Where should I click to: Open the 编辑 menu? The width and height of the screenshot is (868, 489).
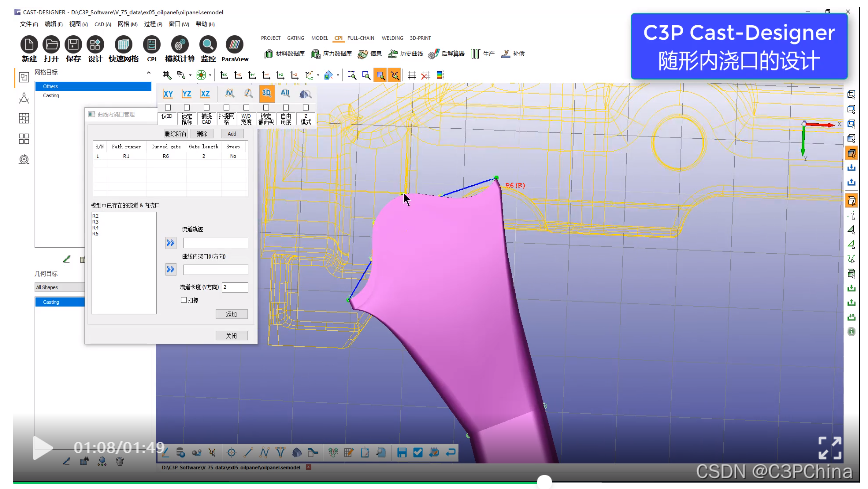[x=53, y=24]
